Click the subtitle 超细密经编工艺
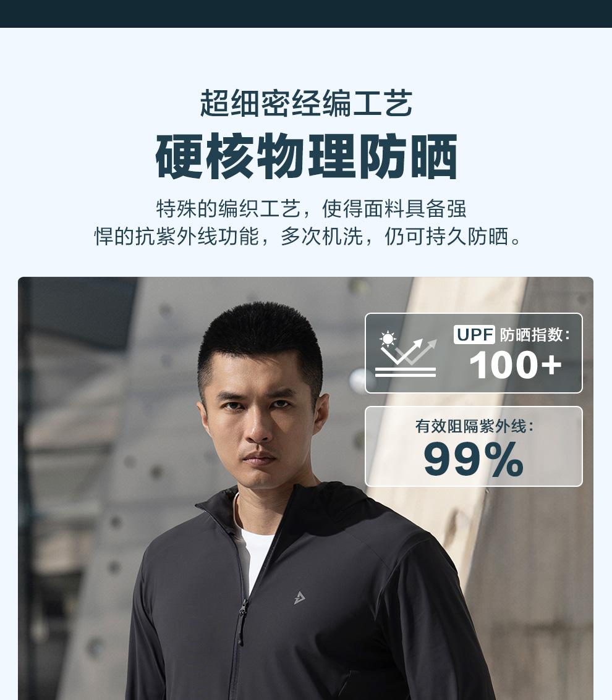612x700 pixels. click(x=306, y=103)
